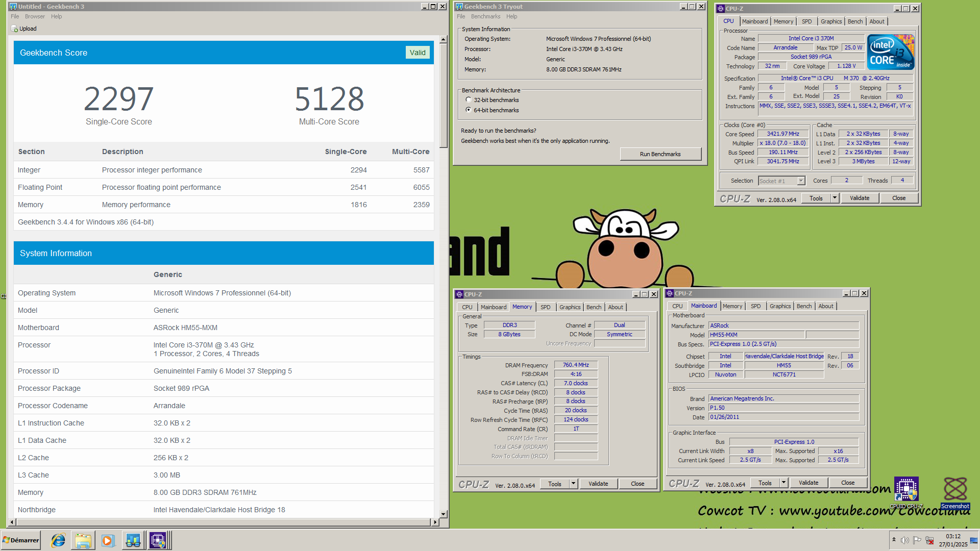Click the CPU-Z title icon in Mainboard-tab window
The width and height of the screenshot is (980, 551).
tap(670, 293)
